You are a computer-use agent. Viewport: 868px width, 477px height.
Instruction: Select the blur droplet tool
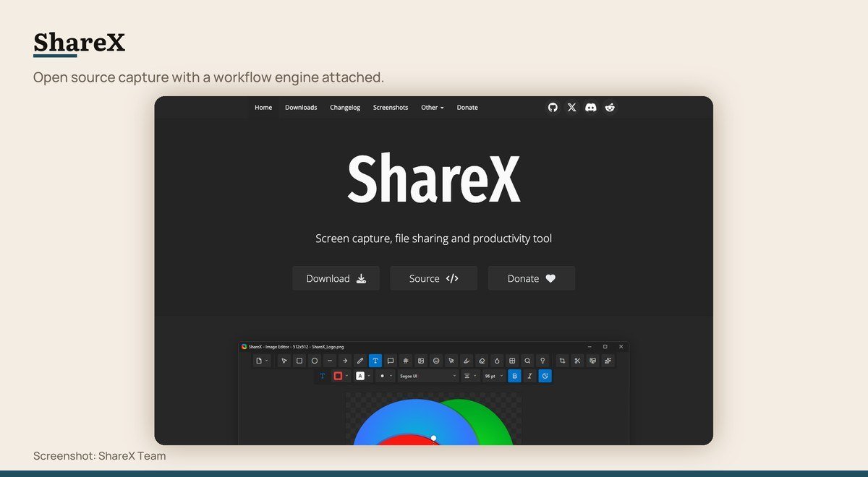pyautogui.click(x=497, y=361)
